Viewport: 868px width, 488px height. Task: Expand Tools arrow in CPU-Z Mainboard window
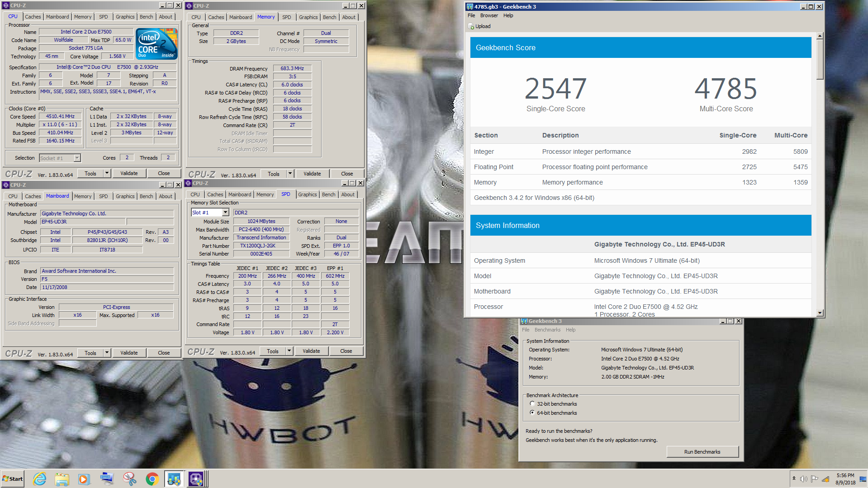tap(107, 353)
